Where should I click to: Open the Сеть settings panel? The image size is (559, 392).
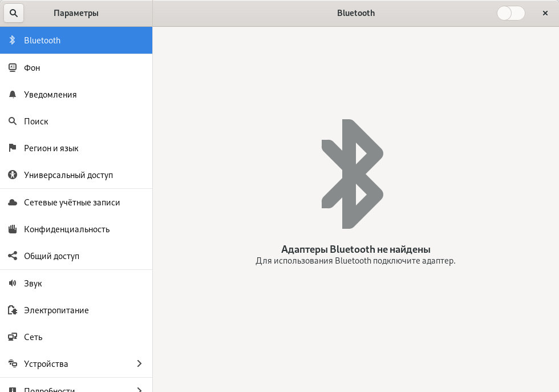pos(33,337)
